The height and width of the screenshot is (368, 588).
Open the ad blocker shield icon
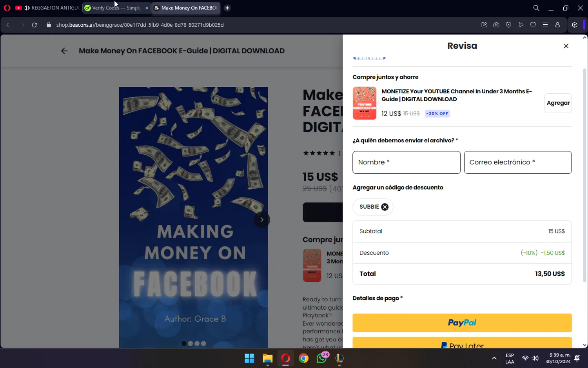pyautogui.click(x=508, y=25)
